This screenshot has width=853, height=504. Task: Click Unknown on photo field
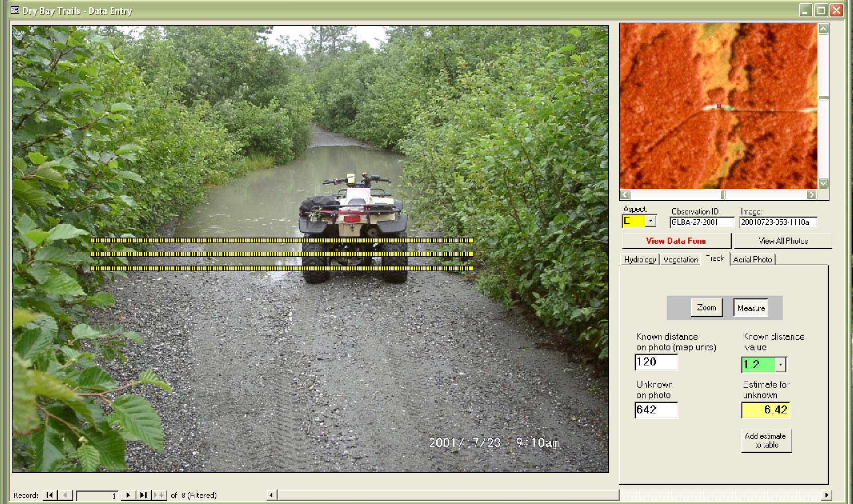(x=656, y=410)
